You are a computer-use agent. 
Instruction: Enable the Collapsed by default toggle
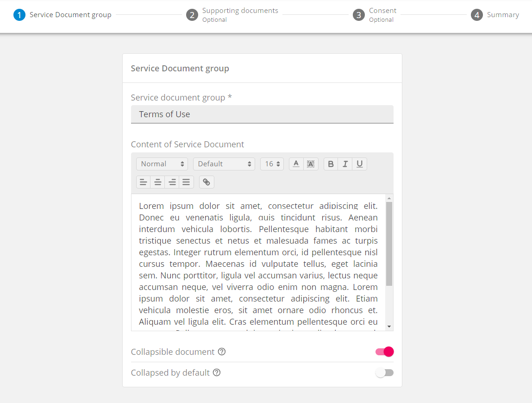[x=384, y=372]
